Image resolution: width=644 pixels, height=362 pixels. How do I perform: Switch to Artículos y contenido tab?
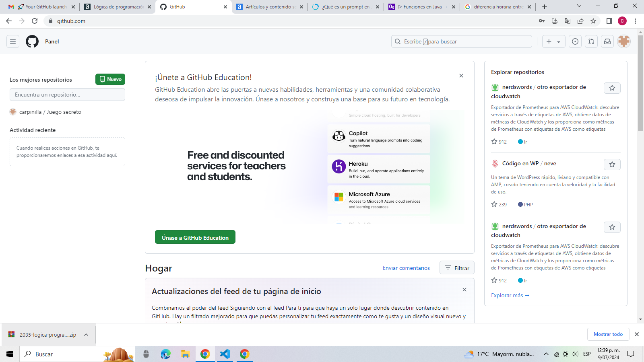tap(270, 7)
